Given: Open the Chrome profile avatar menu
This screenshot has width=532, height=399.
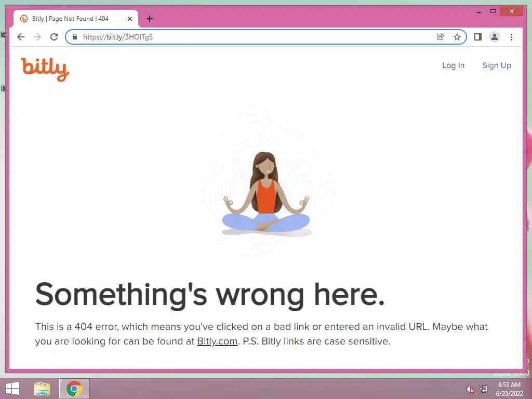Looking at the screenshot, I should point(495,37).
